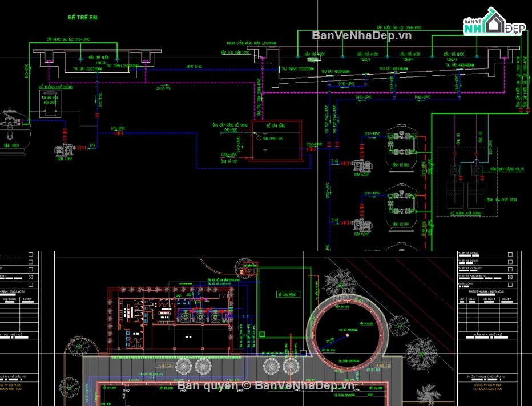Tick the topmost checkbox in left title block
Image resolution: width=532 pixels, height=406 pixels.
tap(30, 254)
